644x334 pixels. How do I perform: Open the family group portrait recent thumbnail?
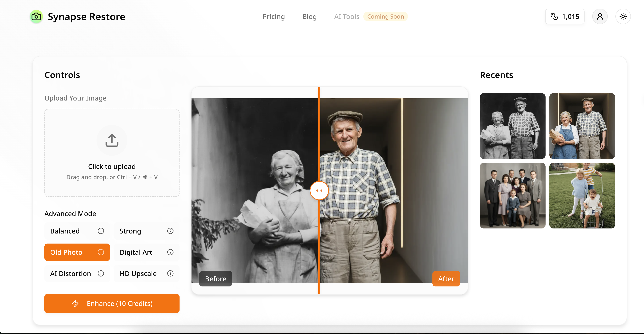click(x=513, y=196)
